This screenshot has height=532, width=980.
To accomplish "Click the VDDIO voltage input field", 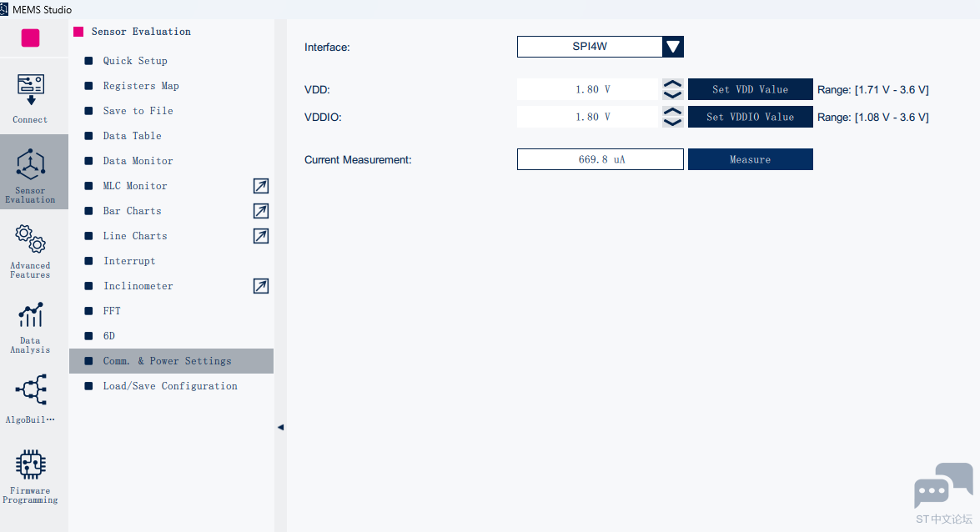I will [x=587, y=117].
